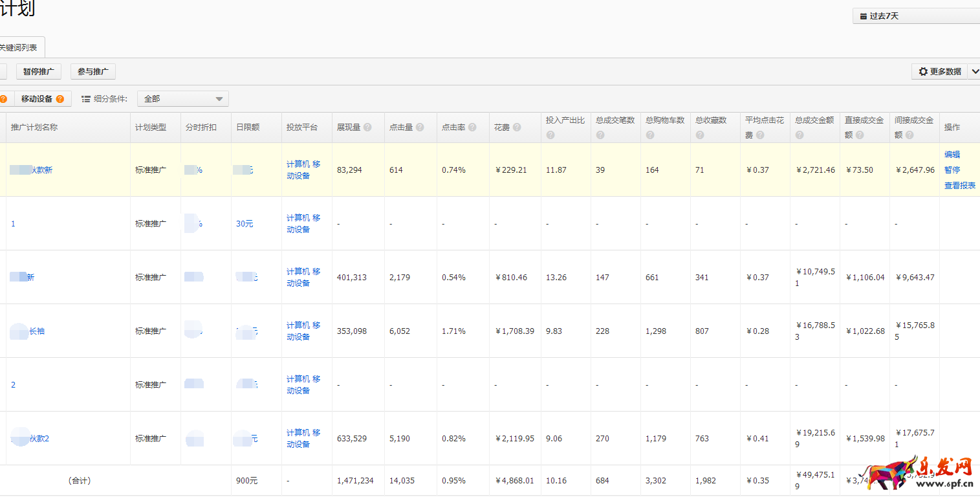
Task: Switch to 关键词列表 tab
Action: 19,48
